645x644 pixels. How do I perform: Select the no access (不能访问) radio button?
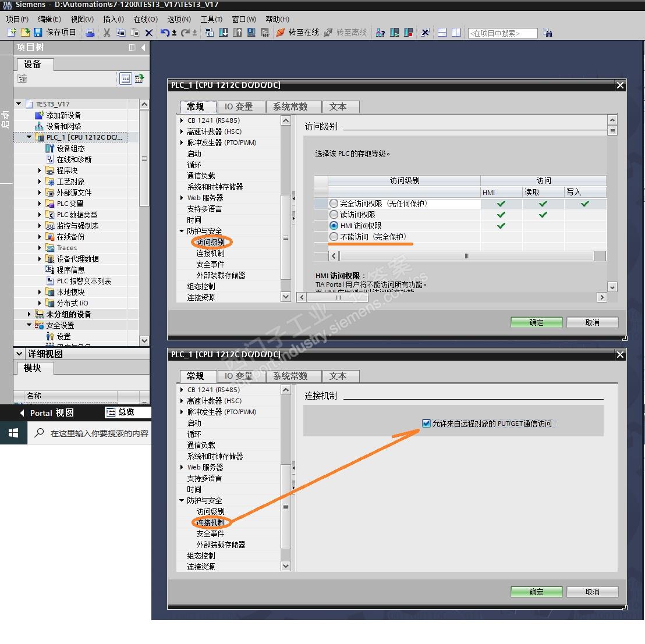pyautogui.click(x=334, y=237)
